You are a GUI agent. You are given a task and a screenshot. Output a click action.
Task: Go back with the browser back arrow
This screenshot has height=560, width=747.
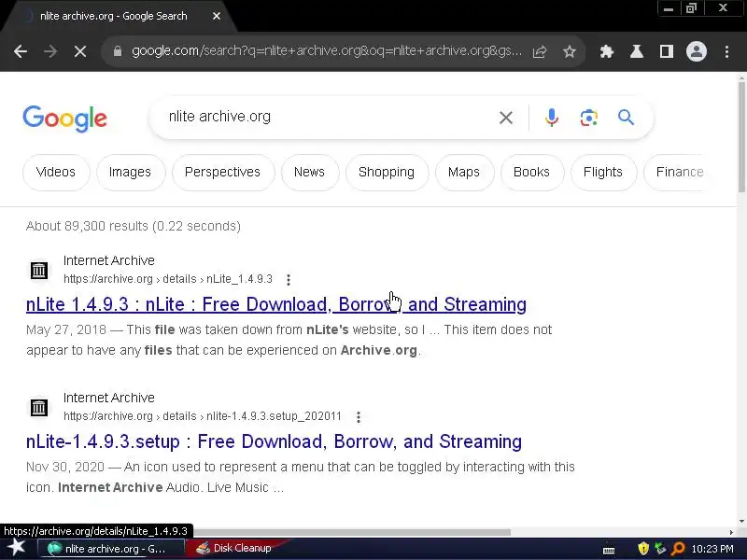point(21,51)
